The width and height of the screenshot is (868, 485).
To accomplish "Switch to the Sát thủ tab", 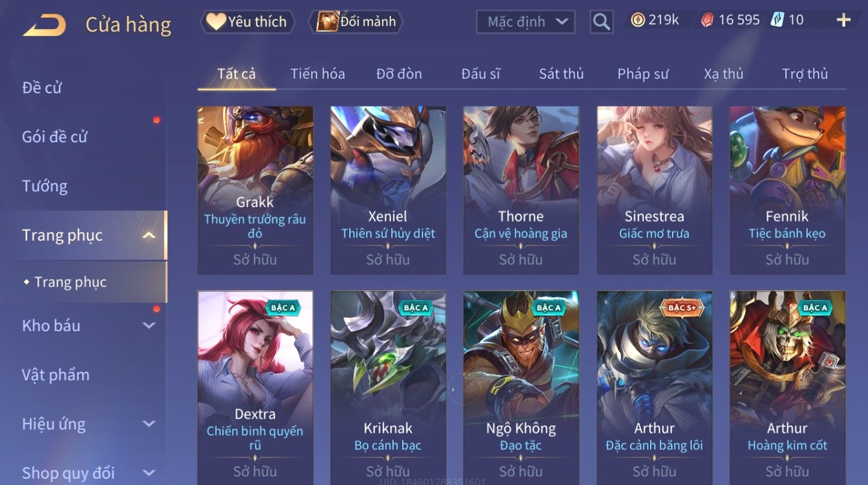I will point(561,74).
